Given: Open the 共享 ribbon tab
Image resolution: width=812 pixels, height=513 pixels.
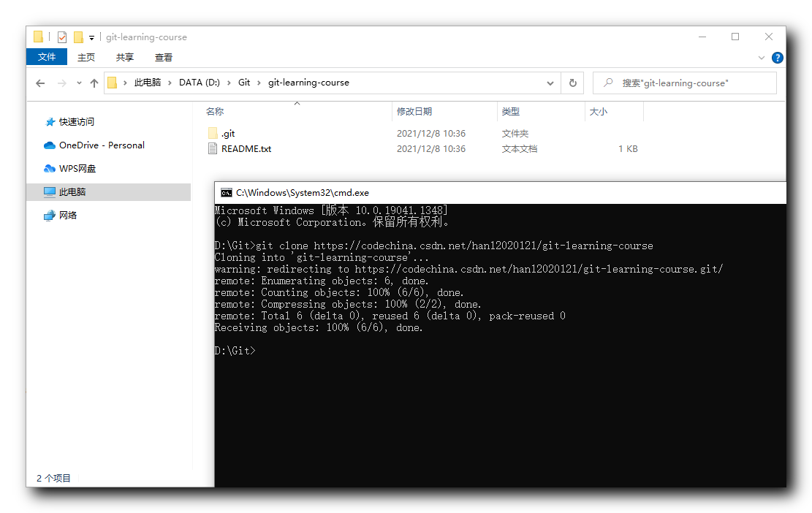Looking at the screenshot, I should click(125, 57).
